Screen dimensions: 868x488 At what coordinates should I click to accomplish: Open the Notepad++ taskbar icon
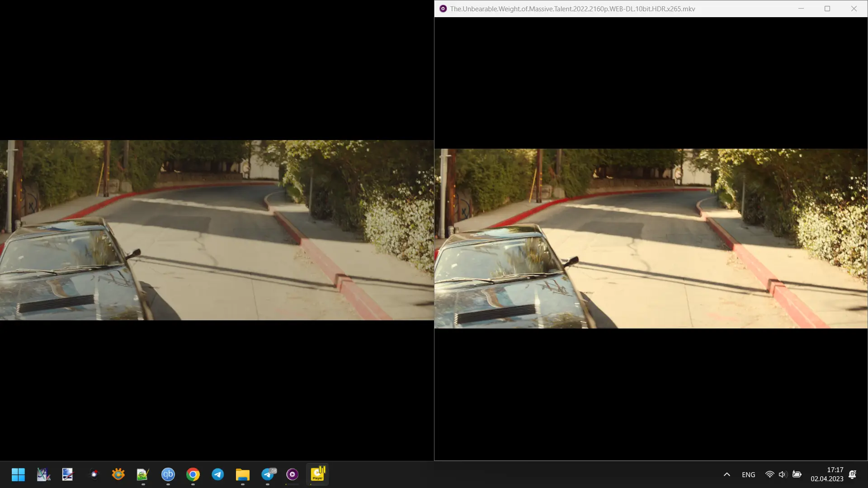tap(143, 474)
